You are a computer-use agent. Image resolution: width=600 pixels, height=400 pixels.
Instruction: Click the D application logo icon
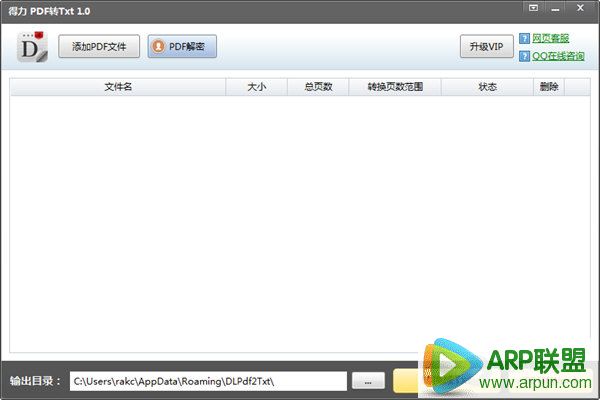click(32, 47)
